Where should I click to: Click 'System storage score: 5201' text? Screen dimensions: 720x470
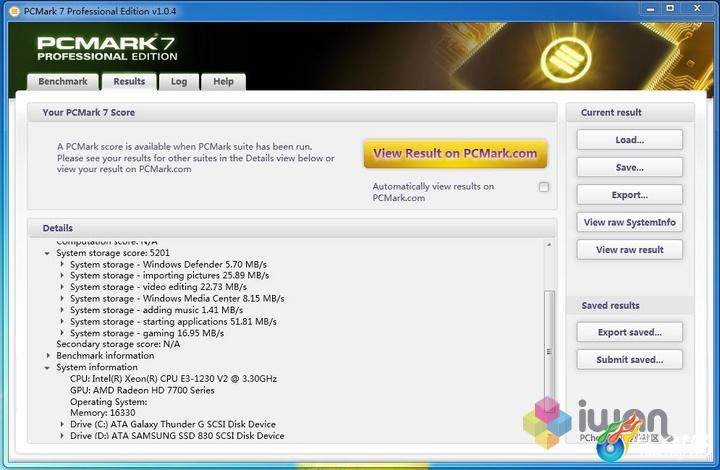(113, 253)
